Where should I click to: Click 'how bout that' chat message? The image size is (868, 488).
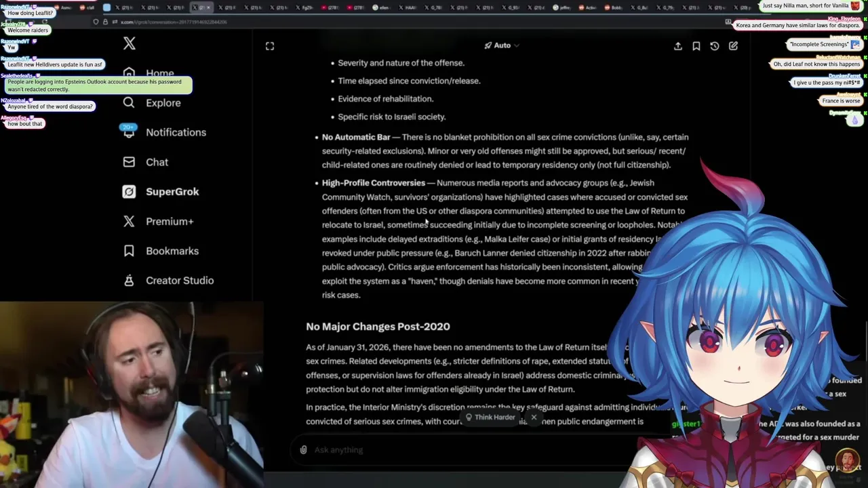(x=25, y=123)
